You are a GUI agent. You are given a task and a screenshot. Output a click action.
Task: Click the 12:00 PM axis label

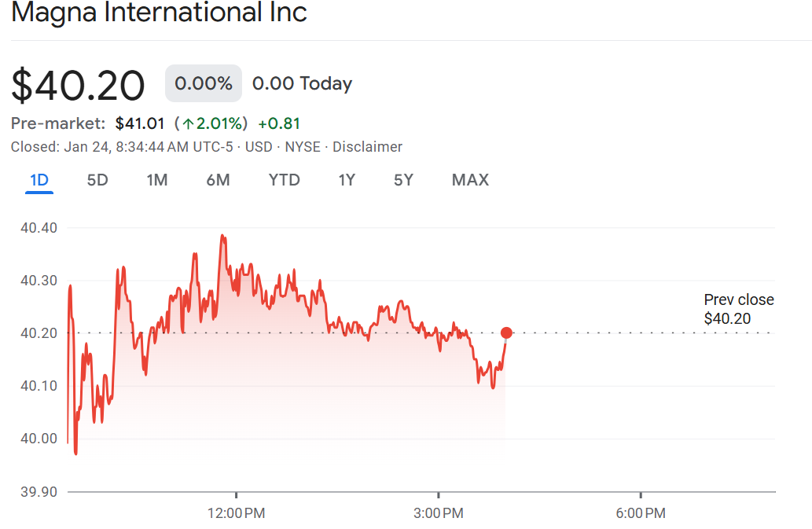tap(237, 513)
